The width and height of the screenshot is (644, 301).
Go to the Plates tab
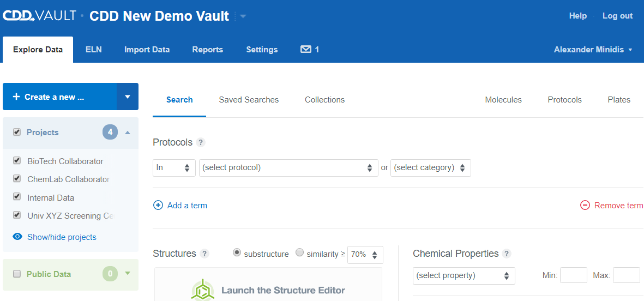(x=619, y=100)
